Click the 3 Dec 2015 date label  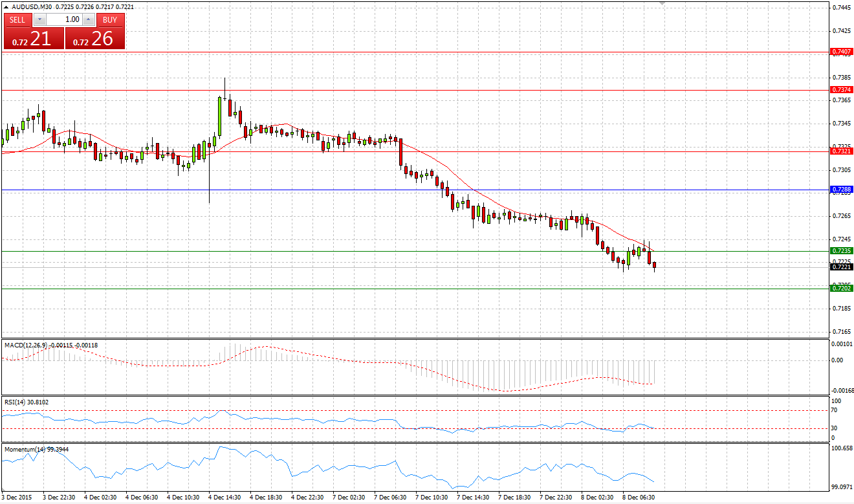(16, 498)
